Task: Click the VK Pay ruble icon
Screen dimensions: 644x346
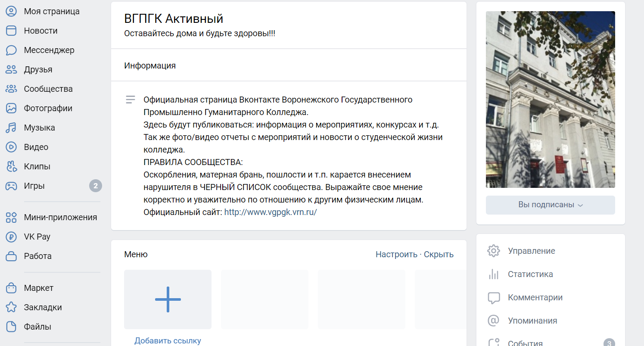Action: [x=11, y=237]
